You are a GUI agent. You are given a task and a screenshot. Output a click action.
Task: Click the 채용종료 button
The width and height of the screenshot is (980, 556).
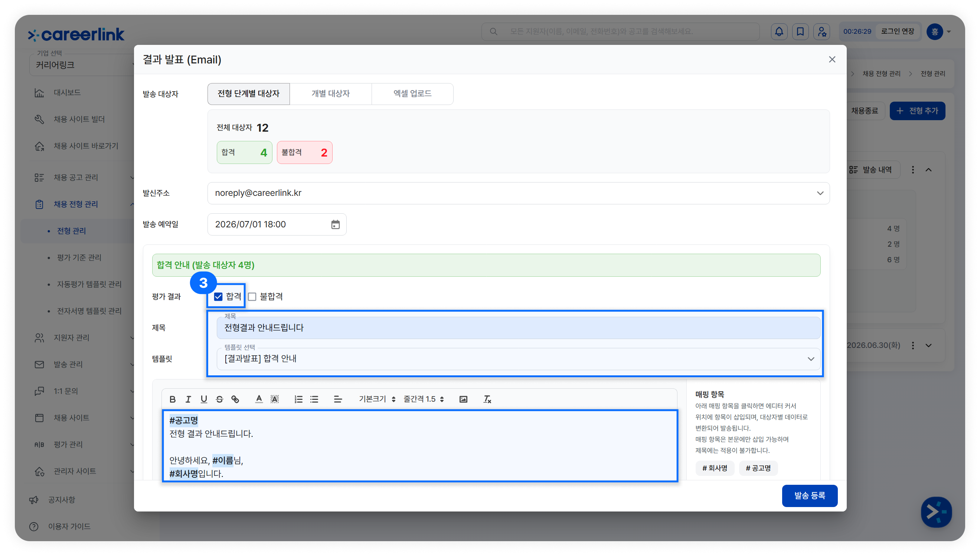click(x=864, y=111)
